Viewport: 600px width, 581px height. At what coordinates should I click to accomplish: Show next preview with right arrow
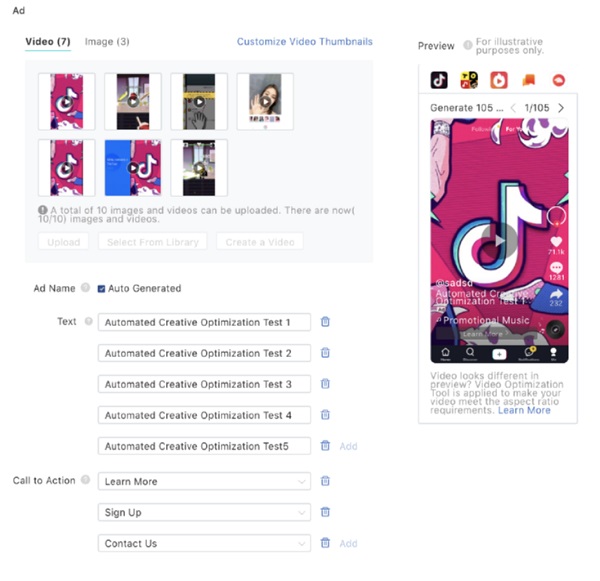tap(561, 108)
